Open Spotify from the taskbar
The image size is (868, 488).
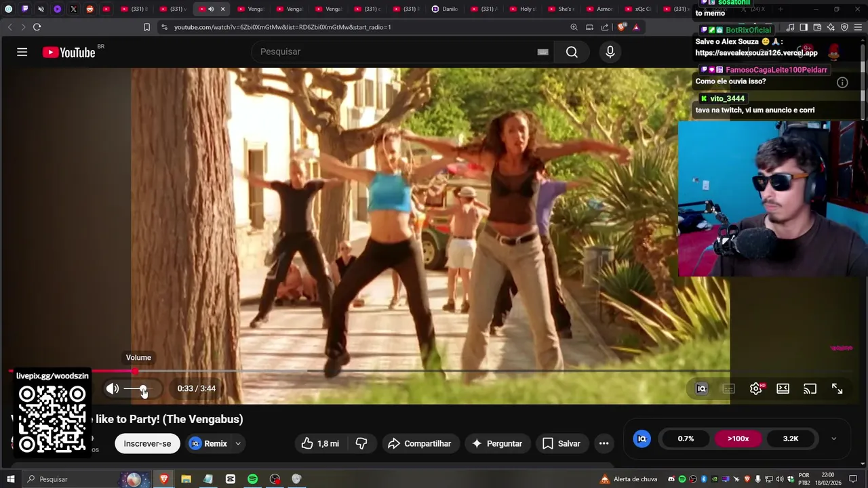pyautogui.click(x=252, y=479)
